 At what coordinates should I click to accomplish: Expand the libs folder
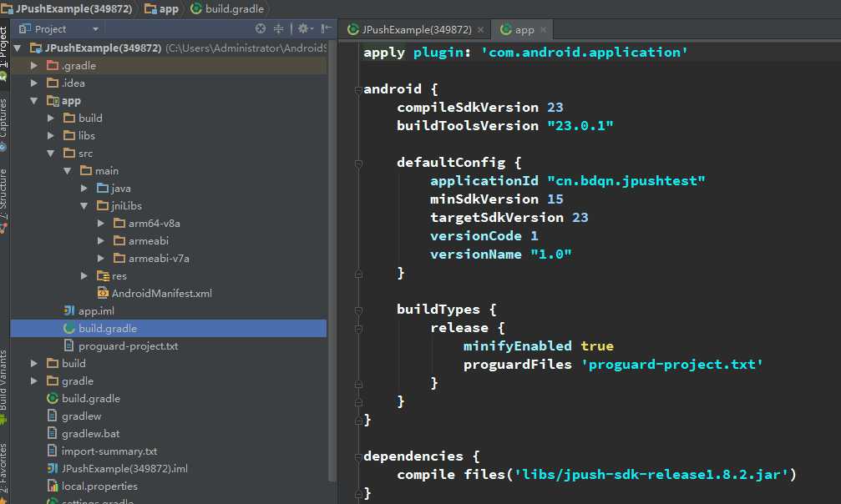coord(51,136)
